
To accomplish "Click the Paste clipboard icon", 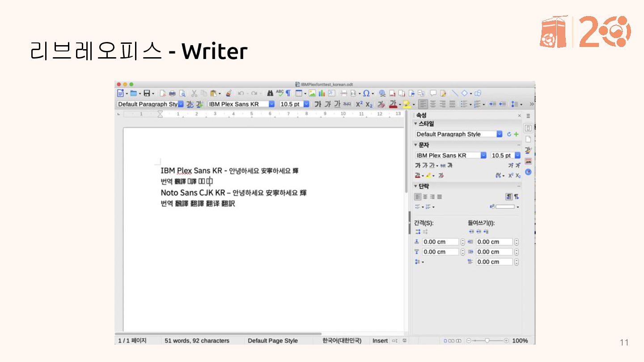I will point(213,93).
